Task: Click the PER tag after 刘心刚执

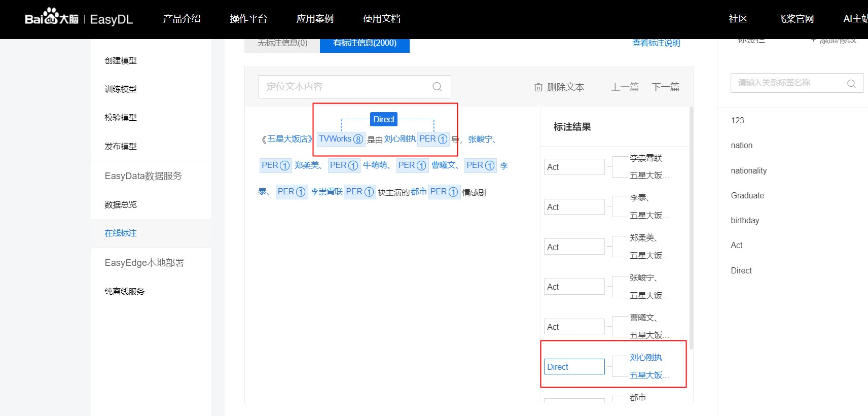Action: click(433, 139)
